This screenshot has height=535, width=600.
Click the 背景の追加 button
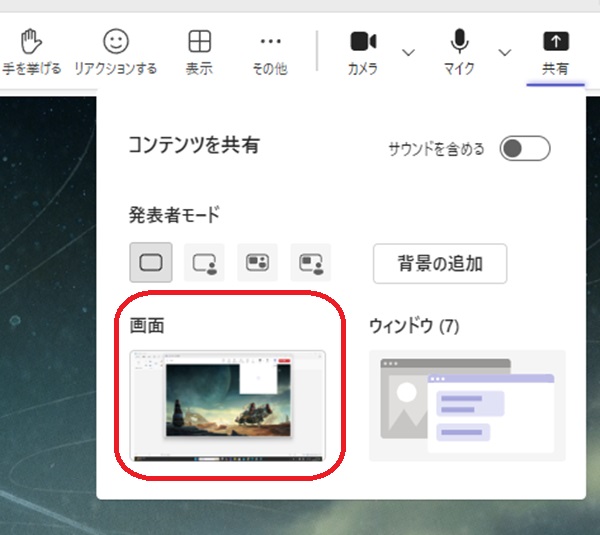click(x=440, y=264)
